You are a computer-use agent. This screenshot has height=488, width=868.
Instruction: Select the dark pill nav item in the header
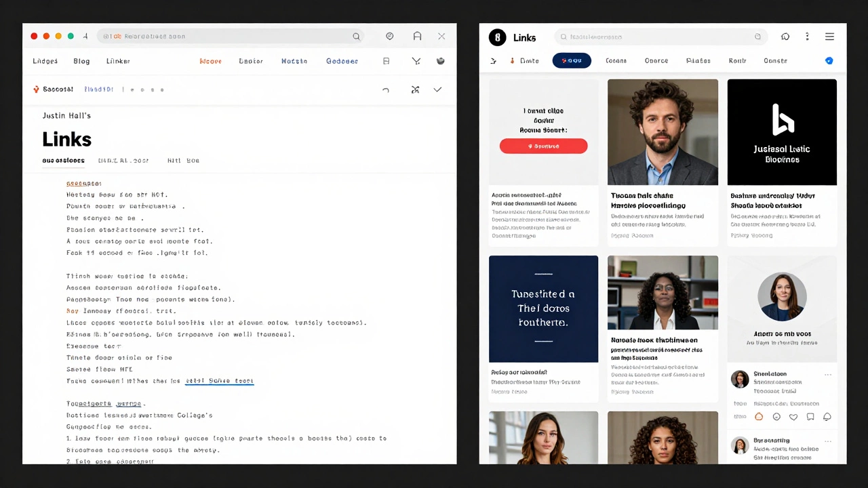click(x=572, y=60)
